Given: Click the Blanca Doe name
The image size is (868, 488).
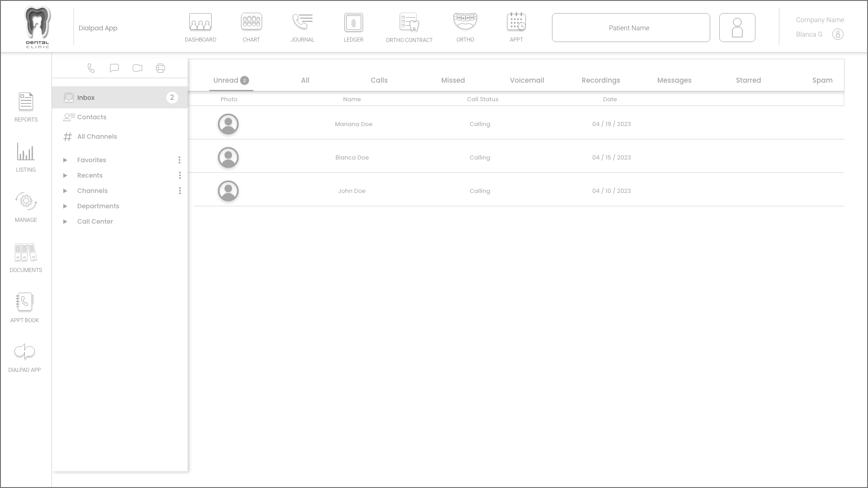Looking at the screenshot, I should tap(352, 158).
